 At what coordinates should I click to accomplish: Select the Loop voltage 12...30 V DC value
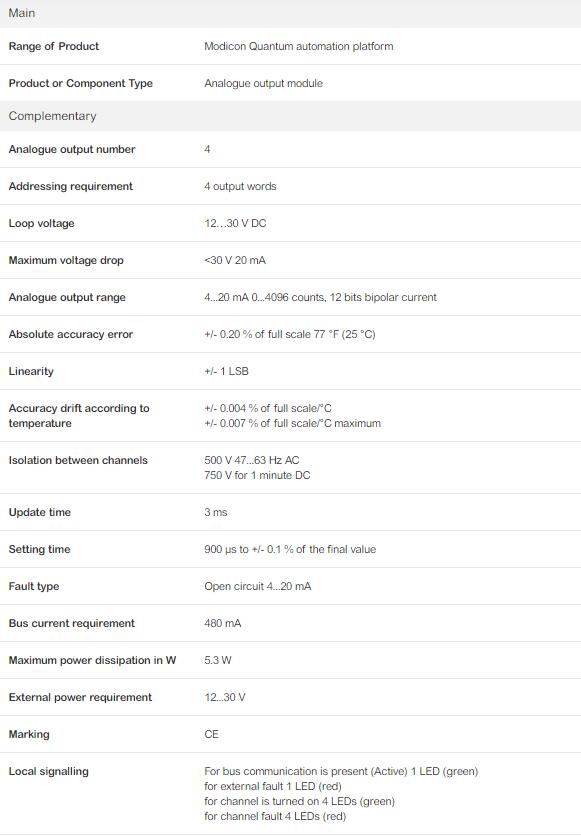pos(235,223)
